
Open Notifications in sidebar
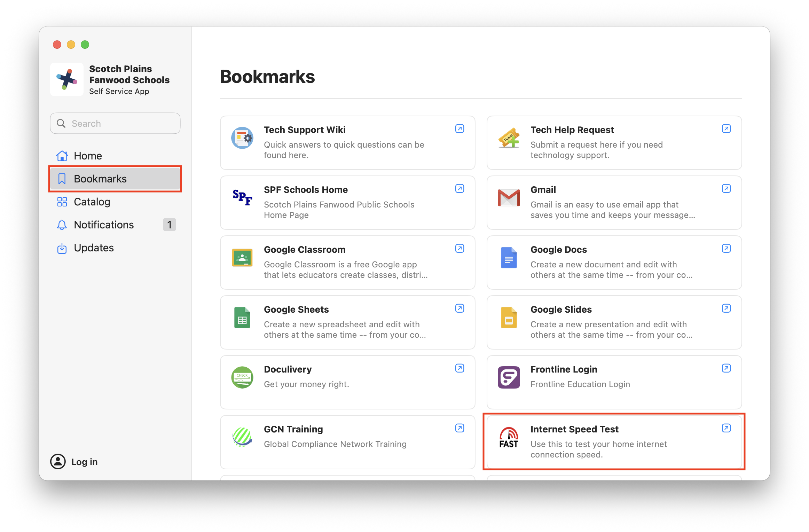(x=104, y=225)
